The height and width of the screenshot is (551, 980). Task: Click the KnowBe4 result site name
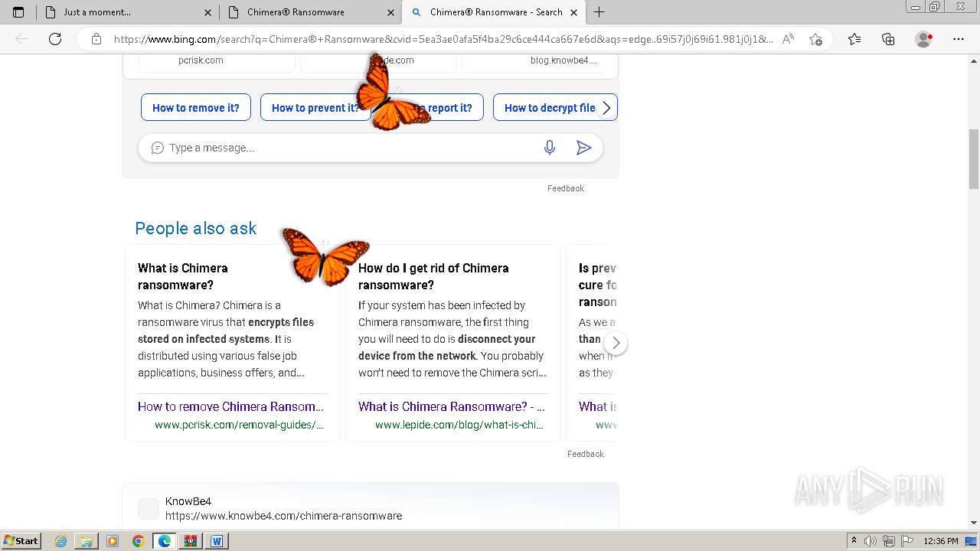(x=188, y=501)
